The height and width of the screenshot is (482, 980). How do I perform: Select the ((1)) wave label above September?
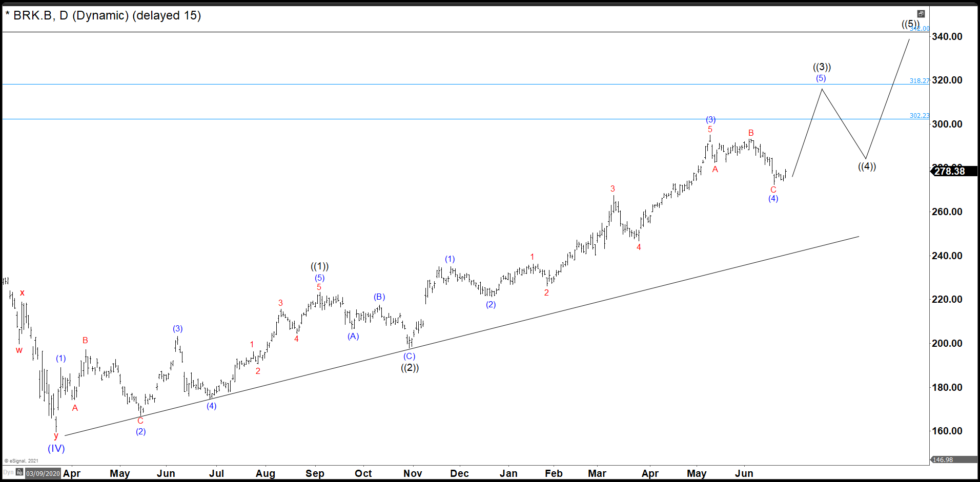pos(319,266)
